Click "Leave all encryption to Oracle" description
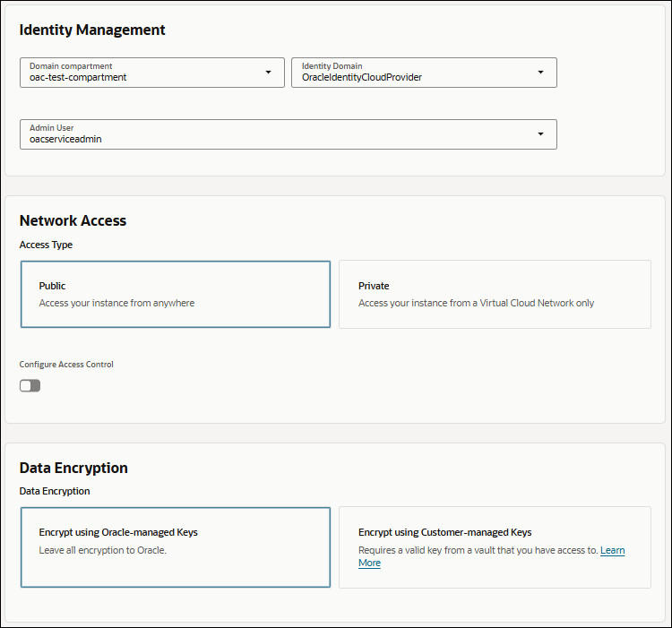672x628 pixels. (103, 550)
